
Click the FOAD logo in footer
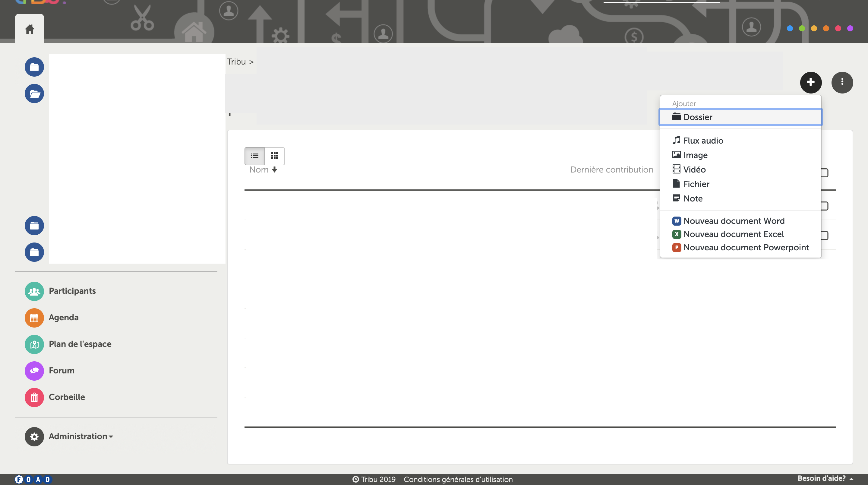[33, 479]
